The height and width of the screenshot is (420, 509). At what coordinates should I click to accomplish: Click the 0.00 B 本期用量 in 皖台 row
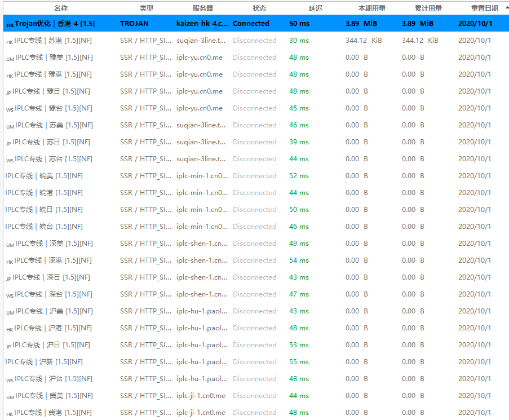pos(356,227)
